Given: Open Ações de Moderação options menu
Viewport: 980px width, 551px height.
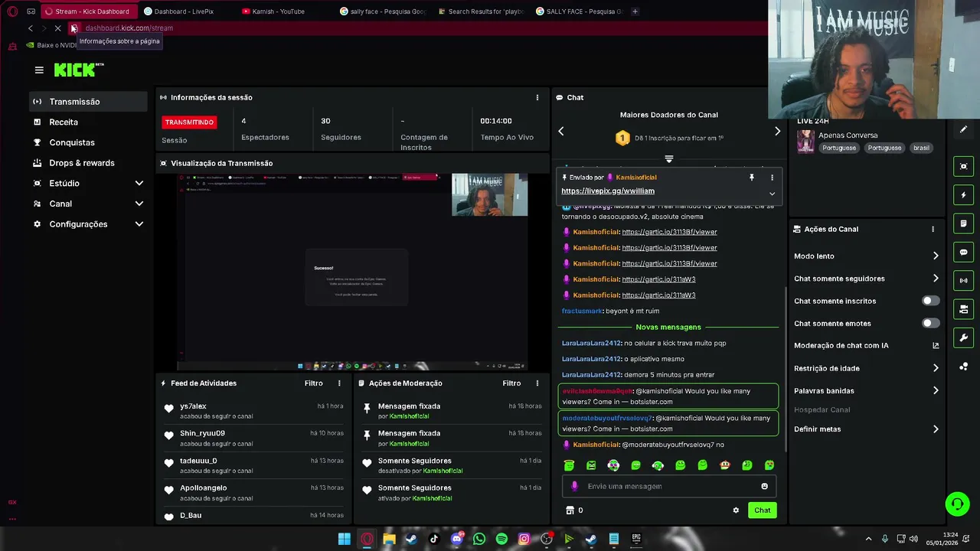Looking at the screenshot, I should tap(537, 383).
